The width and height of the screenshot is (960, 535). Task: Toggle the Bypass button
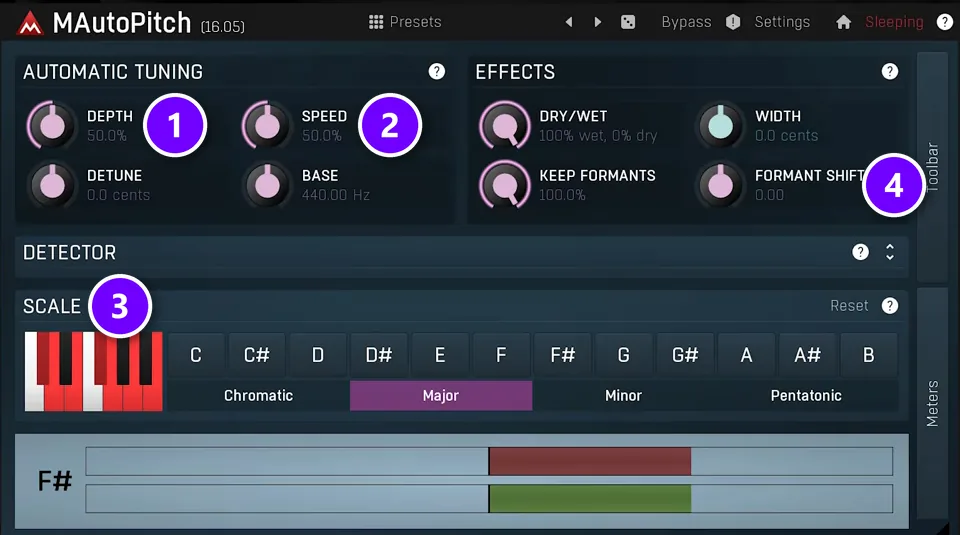(686, 22)
